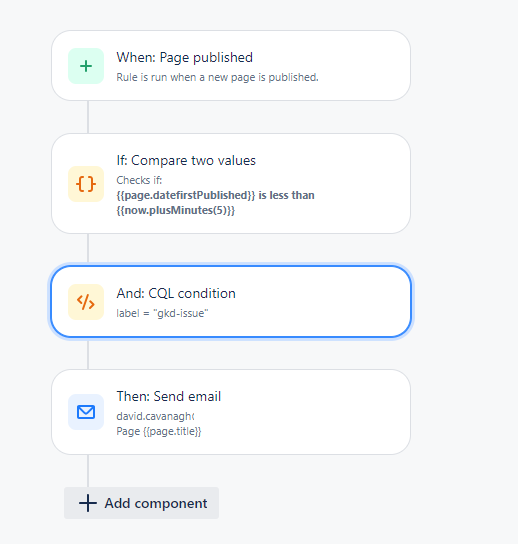Click the blue envelope email icon
The height and width of the screenshot is (544, 518).
(x=86, y=412)
